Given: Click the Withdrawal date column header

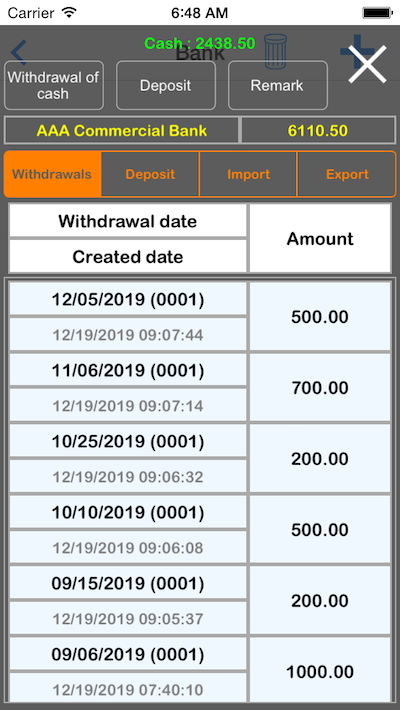Looking at the screenshot, I should 128,221.
